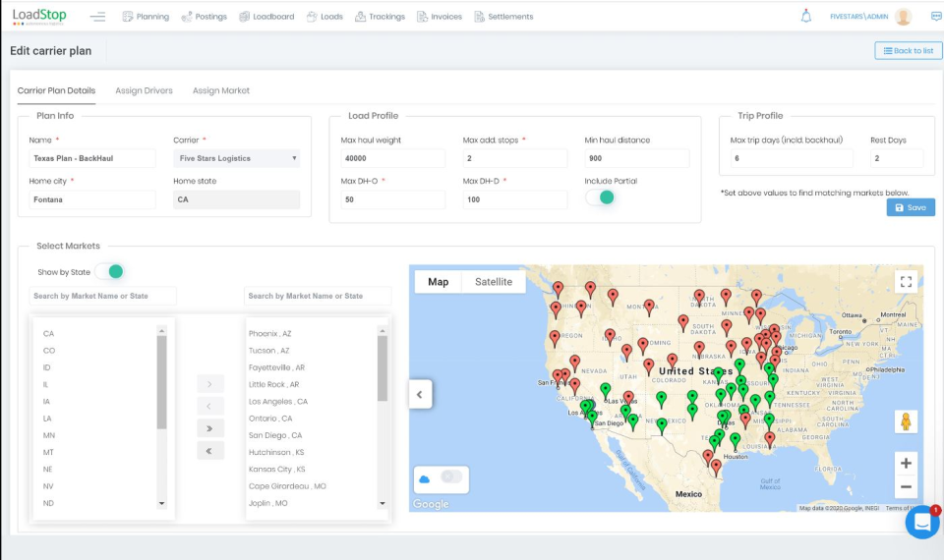Open the Loadboard menu
Viewport: 944px width, 560px height.
point(266,17)
